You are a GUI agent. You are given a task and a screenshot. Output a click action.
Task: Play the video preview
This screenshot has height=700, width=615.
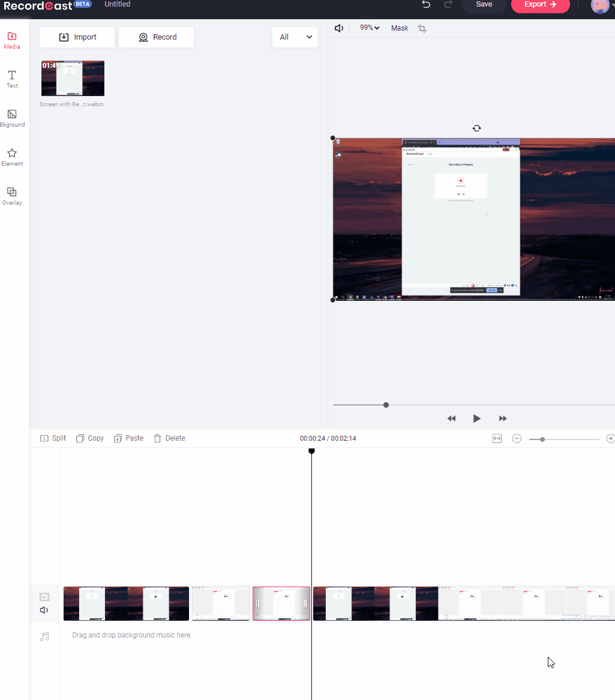pos(476,418)
